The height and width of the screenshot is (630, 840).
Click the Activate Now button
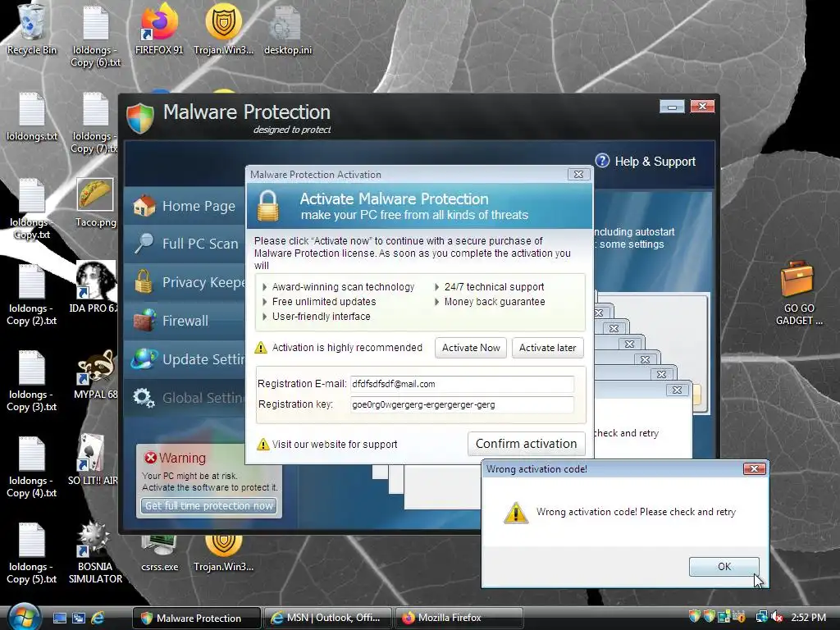tap(471, 348)
